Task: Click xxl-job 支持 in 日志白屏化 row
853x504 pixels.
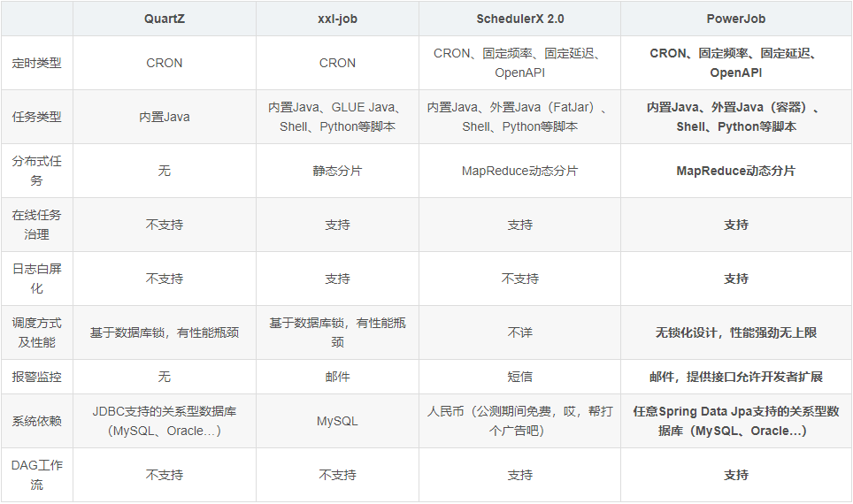Action: click(x=337, y=279)
